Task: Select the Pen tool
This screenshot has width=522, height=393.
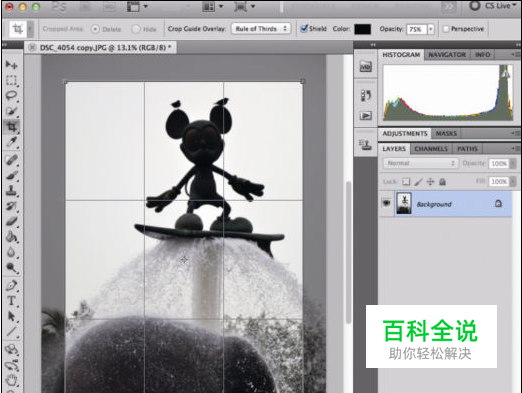Action: 11,285
